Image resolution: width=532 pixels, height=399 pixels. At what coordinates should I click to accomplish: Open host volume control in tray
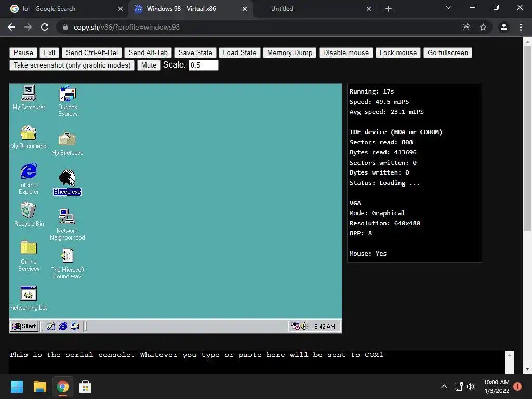click(x=470, y=387)
